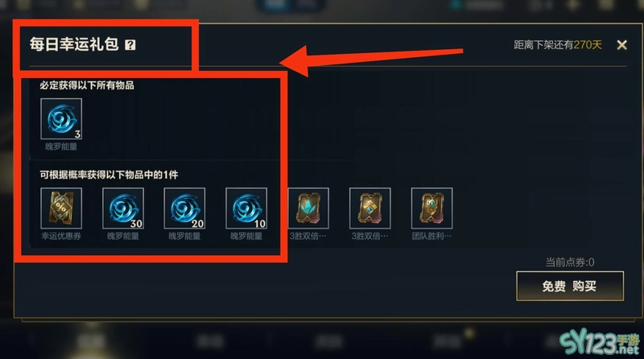Click the SY123 手游 watermark logo
Viewport: 644px width, 359px height.
point(600,344)
